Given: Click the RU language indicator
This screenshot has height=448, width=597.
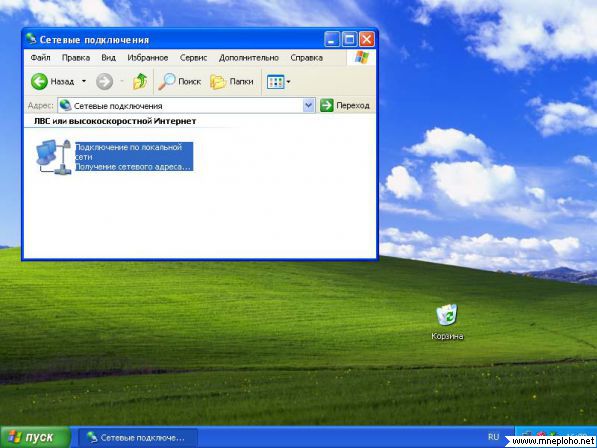Looking at the screenshot, I should click(x=493, y=437).
